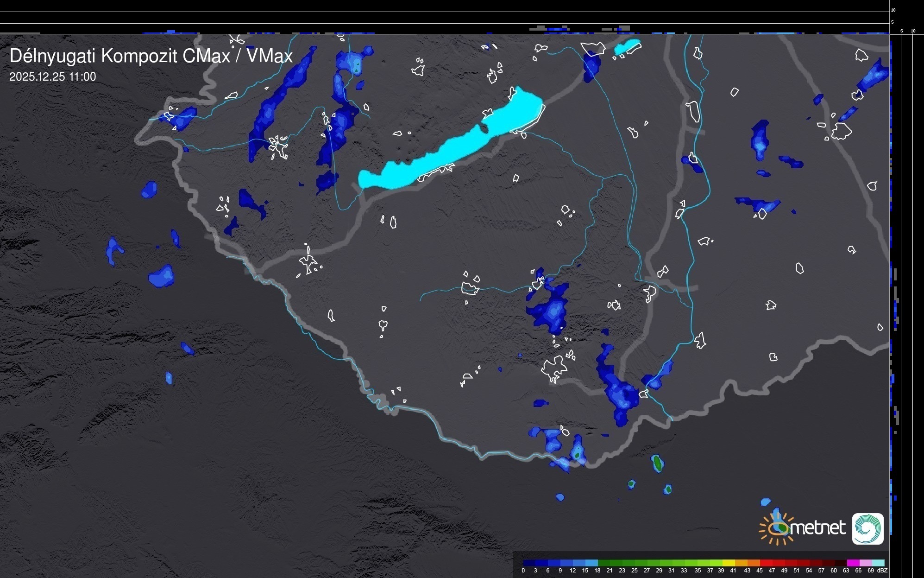The height and width of the screenshot is (578, 924).
Task: Click the 2025.12.25 11:00 timestamp
Action: click(53, 77)
